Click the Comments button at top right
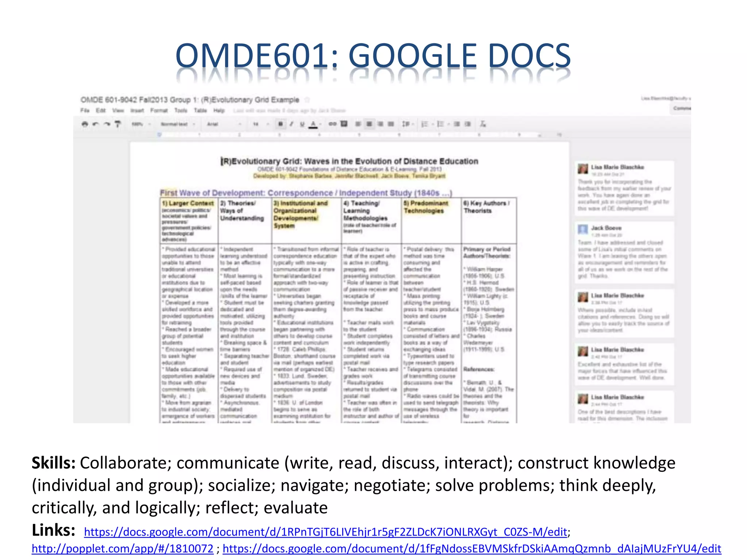Screen dimensions: 747x560 (681, 108)
